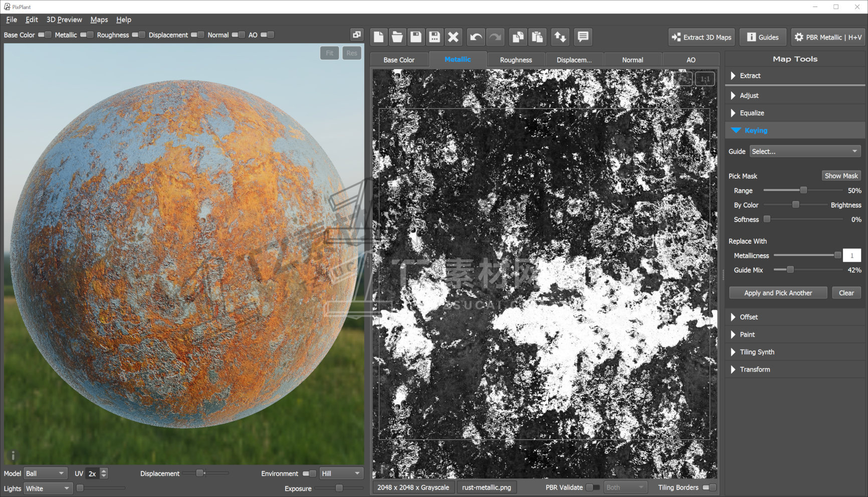
Task: Click the swap up-down arrows icon
Action: [560, 37]
